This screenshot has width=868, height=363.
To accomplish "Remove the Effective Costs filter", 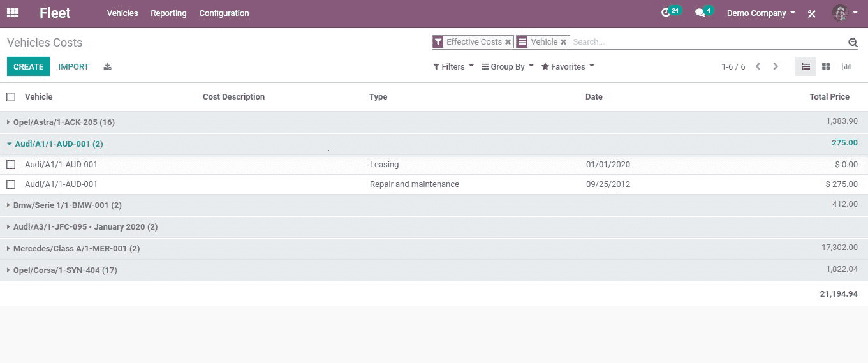I will pos(508,42).
